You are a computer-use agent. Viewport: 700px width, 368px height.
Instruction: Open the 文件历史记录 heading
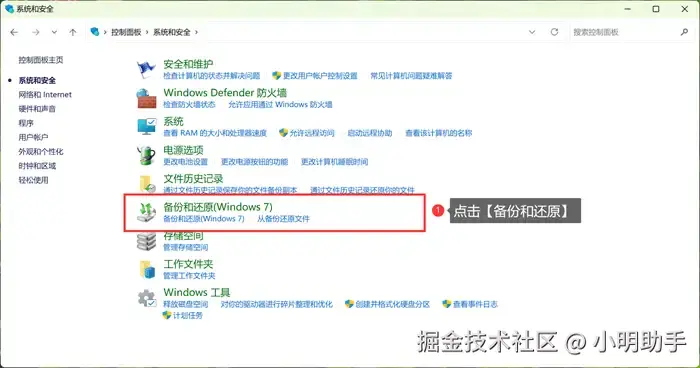193,179
